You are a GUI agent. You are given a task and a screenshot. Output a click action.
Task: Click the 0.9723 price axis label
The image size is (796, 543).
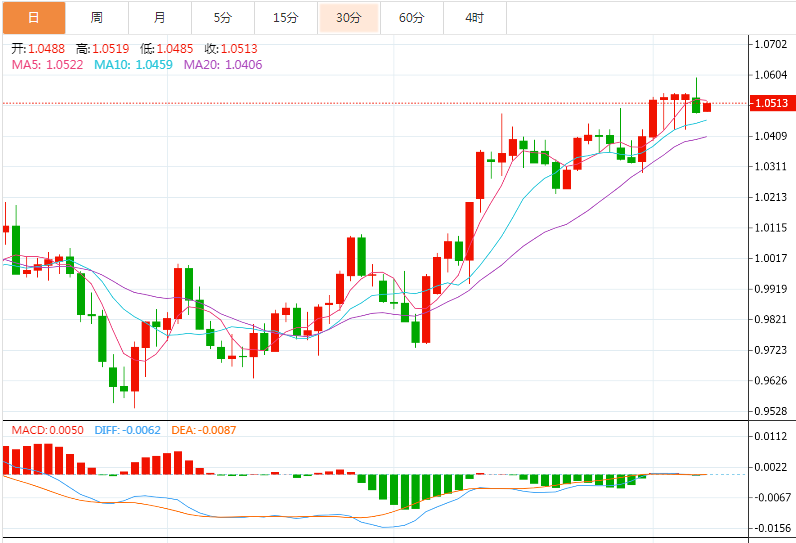coord(771,350)
